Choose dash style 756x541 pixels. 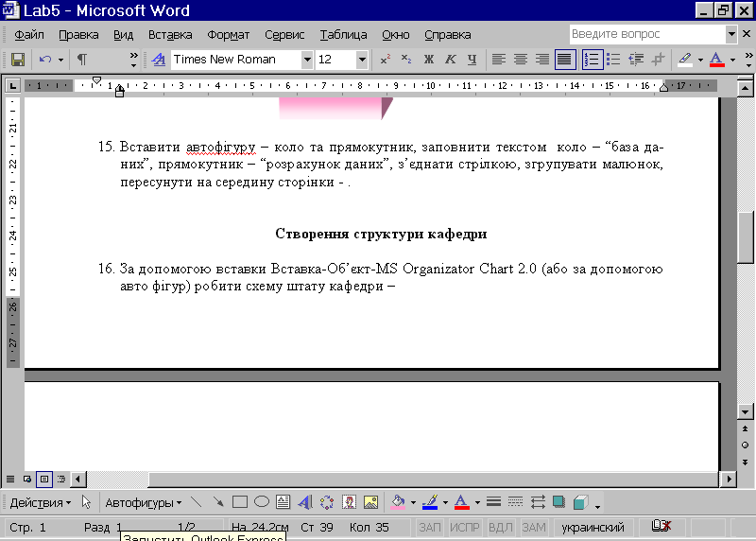pos(515,503)
